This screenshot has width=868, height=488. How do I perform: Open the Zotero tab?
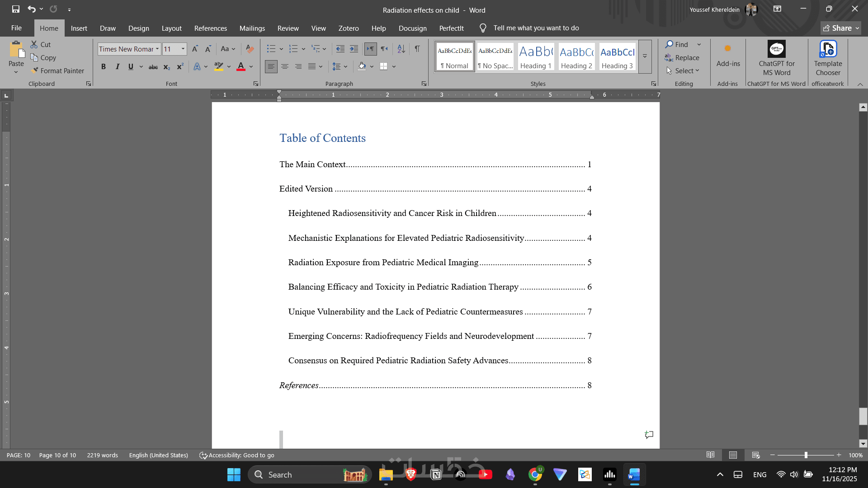[x=348, y=28]
